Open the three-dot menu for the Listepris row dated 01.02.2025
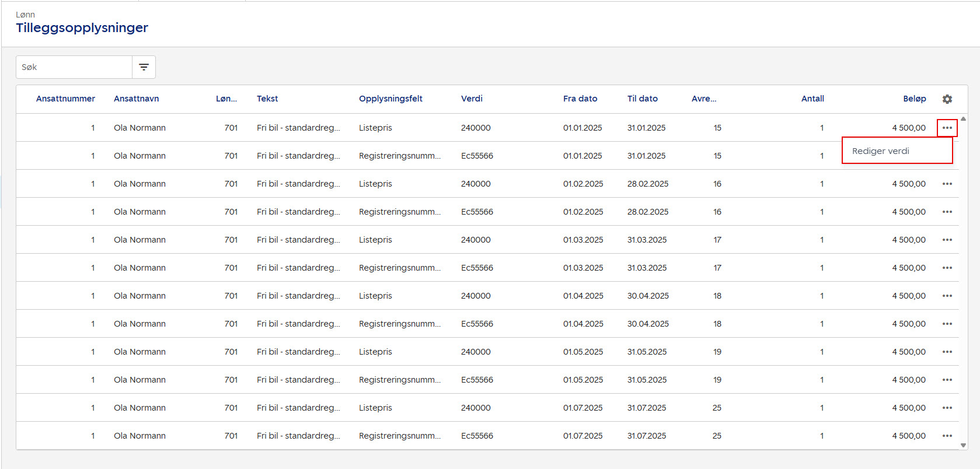The width and height of the screenshot is (980, 469). tap(947, 184)
